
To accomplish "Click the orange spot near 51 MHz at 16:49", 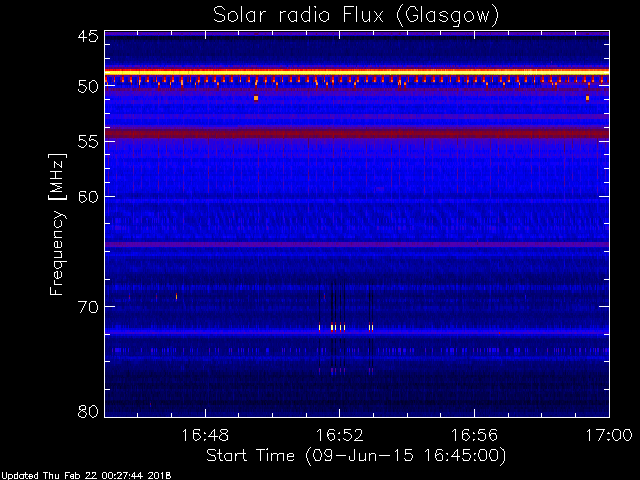I will click(x=256, y=98).
